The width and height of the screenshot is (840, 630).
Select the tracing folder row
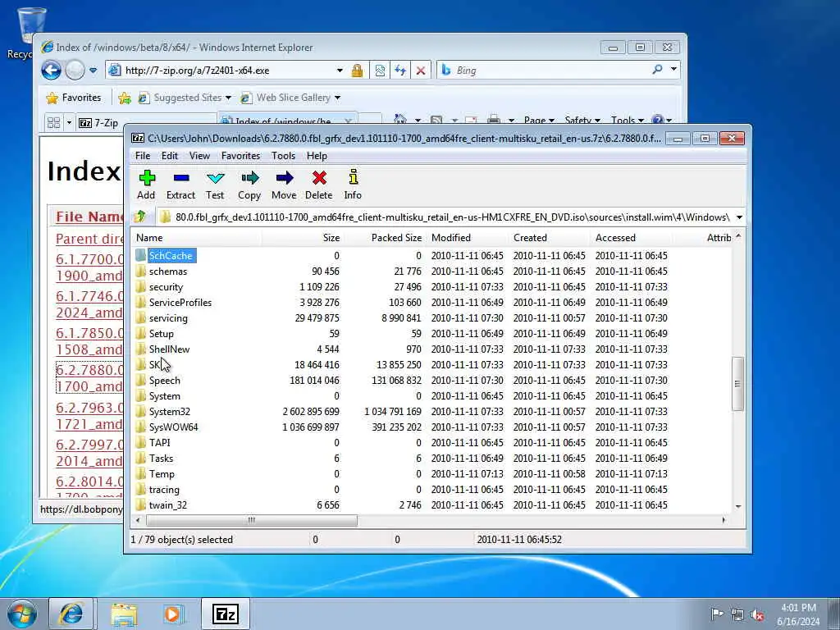[431, 490]
